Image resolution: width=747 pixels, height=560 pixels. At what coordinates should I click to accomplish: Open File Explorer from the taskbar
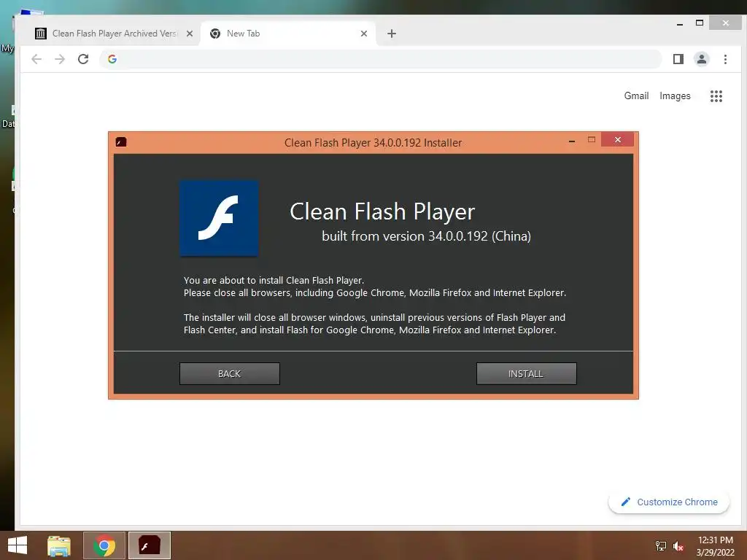59,545
